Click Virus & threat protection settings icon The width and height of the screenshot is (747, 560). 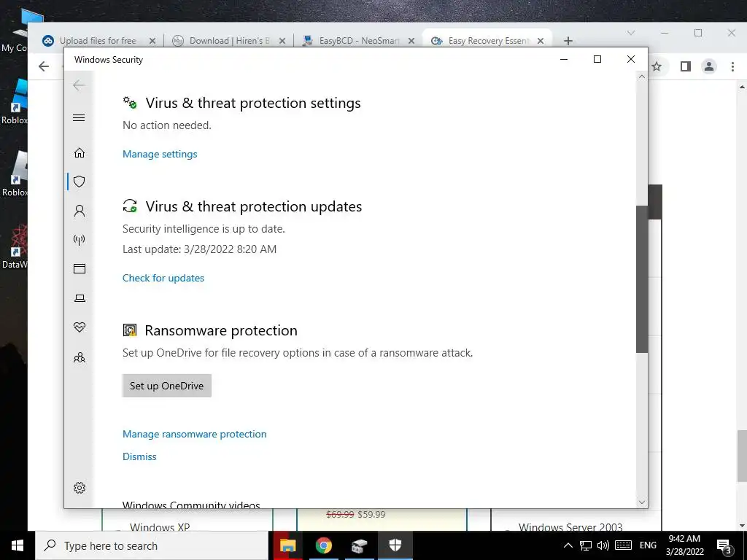pyautogui.click(x=130, y=102)
